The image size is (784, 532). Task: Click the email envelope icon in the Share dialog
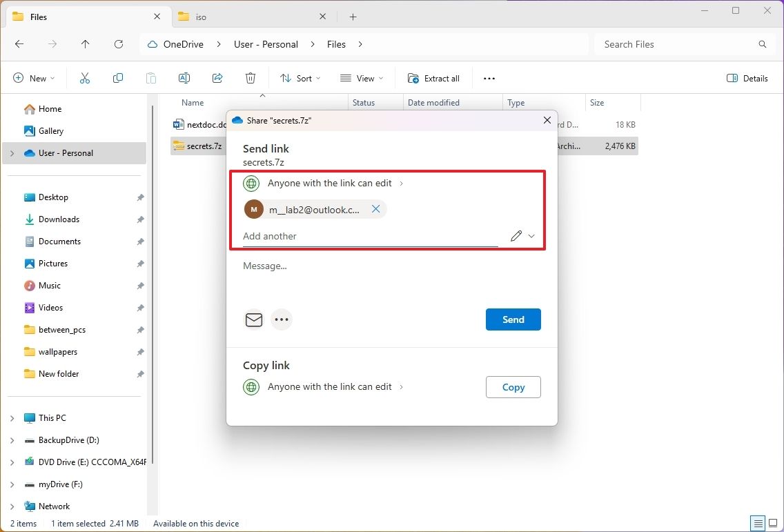point(254,319)
